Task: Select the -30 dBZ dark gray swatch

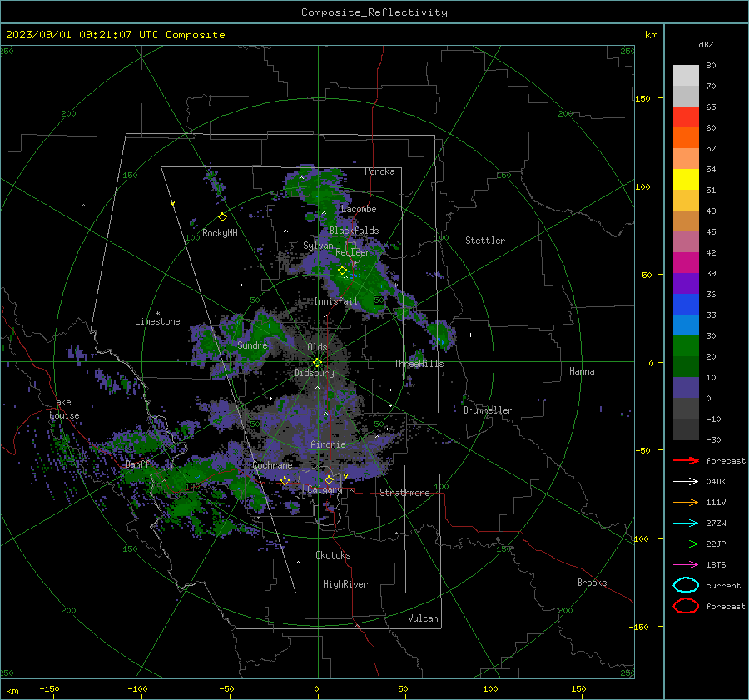Action: [686, 429]
